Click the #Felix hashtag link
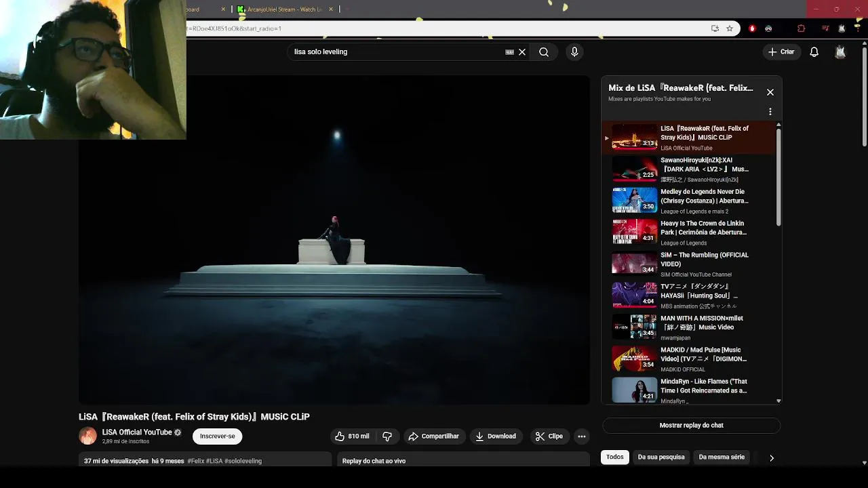868x488 pixels. coord(196,461)
